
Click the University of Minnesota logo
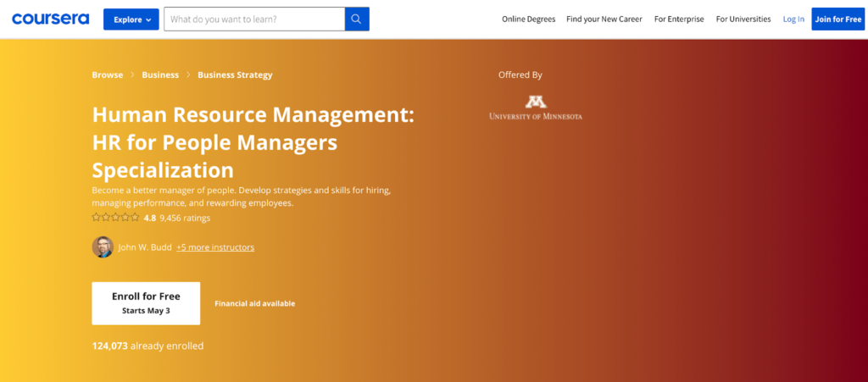(536, 108)
